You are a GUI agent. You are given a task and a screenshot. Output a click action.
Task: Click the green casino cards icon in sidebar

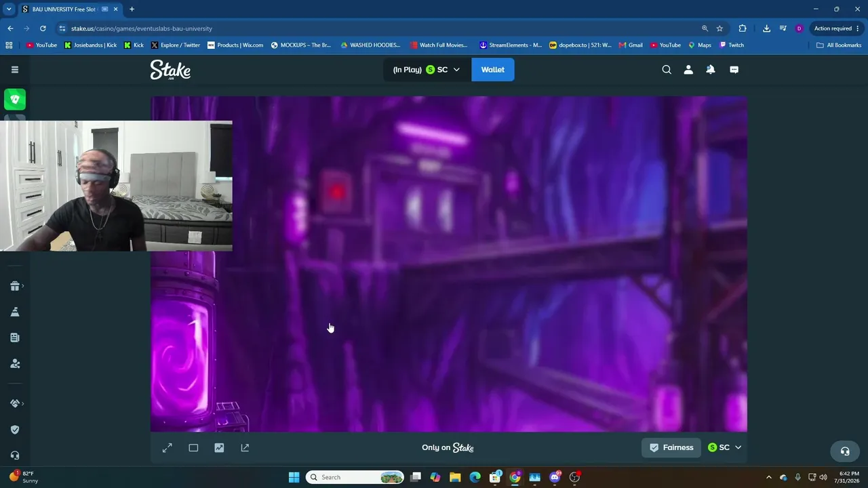click(x=15, y=100)
